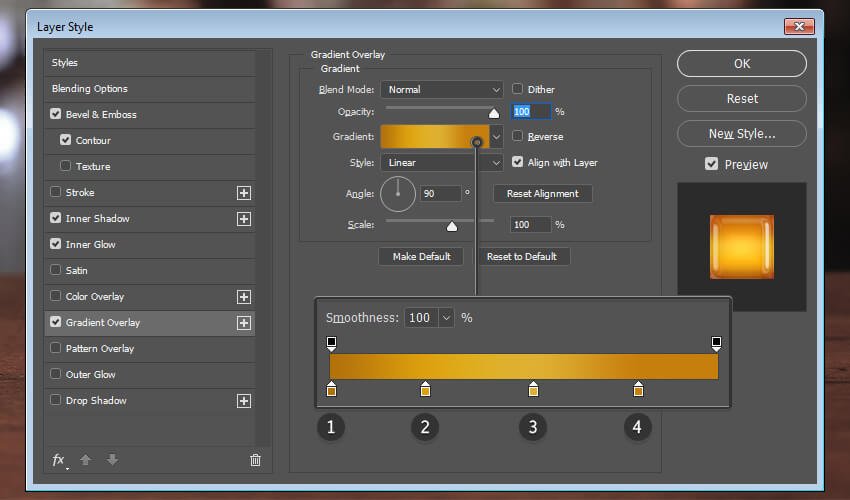Select the second color stop below gradient bar
The width and height of the screenshot is (850, 500).
pyautogui.click(x=426, y=389)
